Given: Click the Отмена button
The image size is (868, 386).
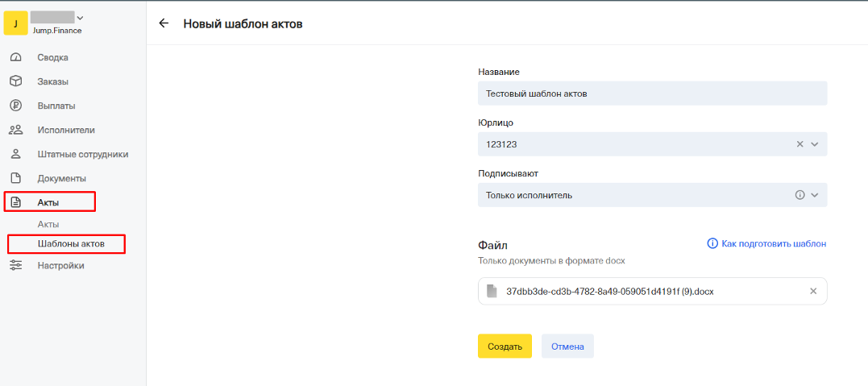Looking at the screenshot, I should [567, 346].
